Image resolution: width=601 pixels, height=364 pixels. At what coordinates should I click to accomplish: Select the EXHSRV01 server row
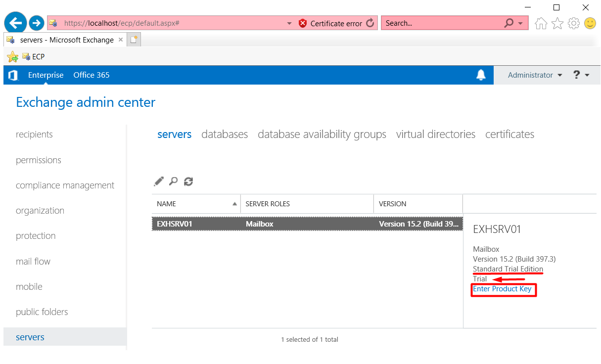pyautogui.click(x=307, y=224)
